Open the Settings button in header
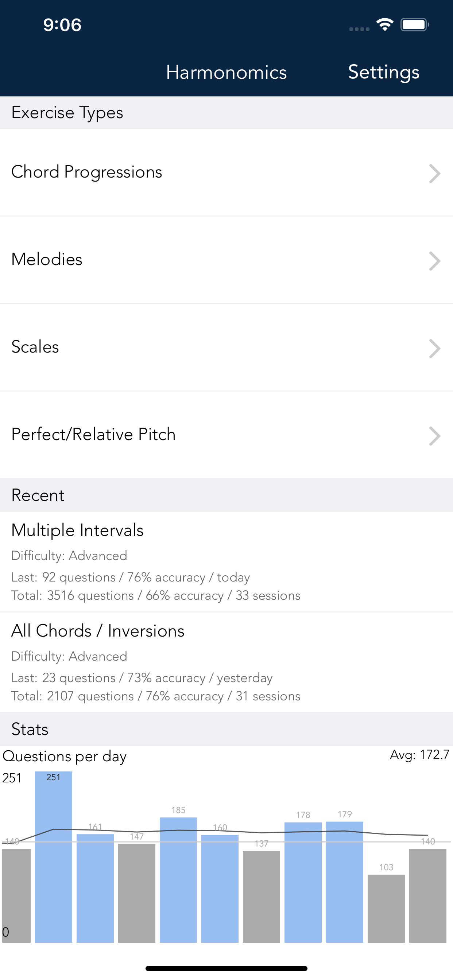 click(x=383, y=72)
